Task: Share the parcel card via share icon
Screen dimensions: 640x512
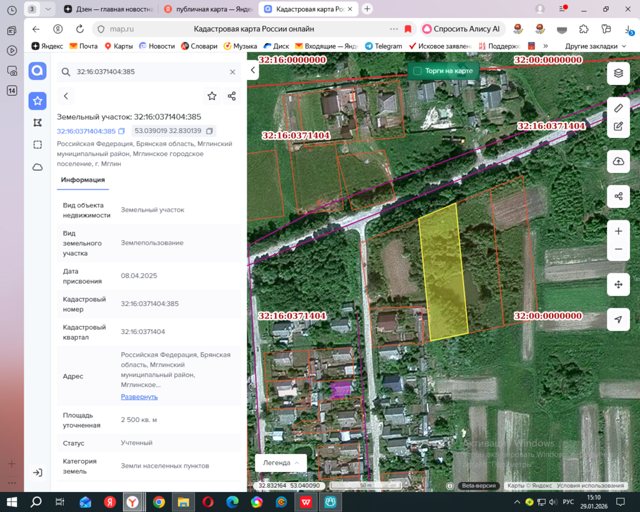Action: 232,96
